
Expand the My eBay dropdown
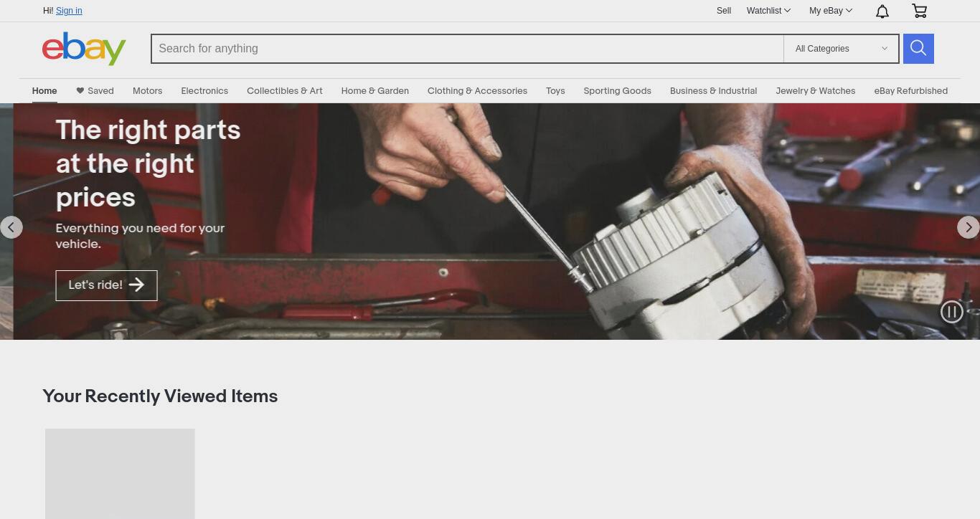831,11
